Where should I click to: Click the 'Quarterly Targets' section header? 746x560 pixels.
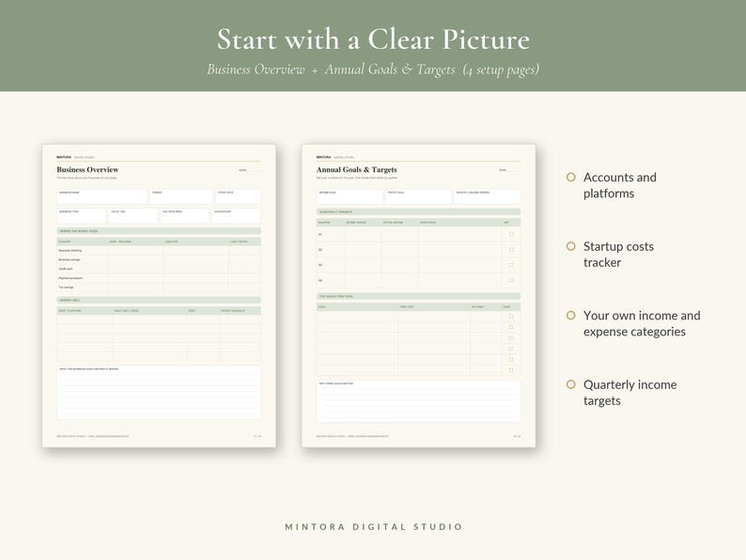(419, 211)
